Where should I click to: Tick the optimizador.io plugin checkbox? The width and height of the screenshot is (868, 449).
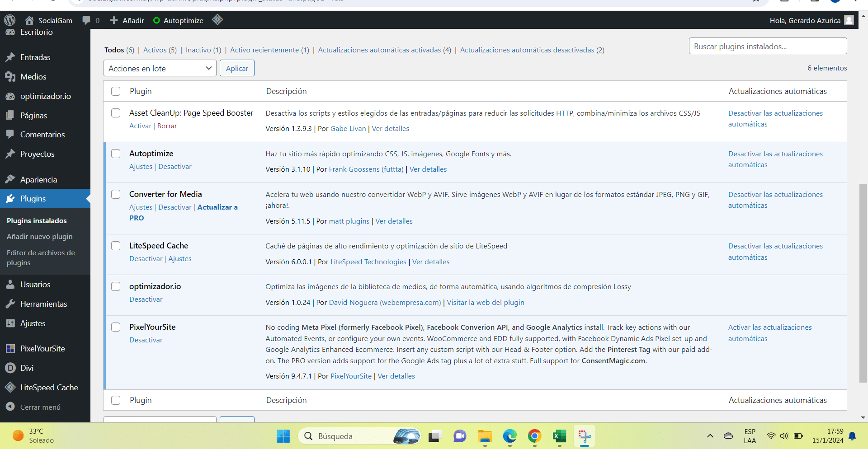(116, 286)
